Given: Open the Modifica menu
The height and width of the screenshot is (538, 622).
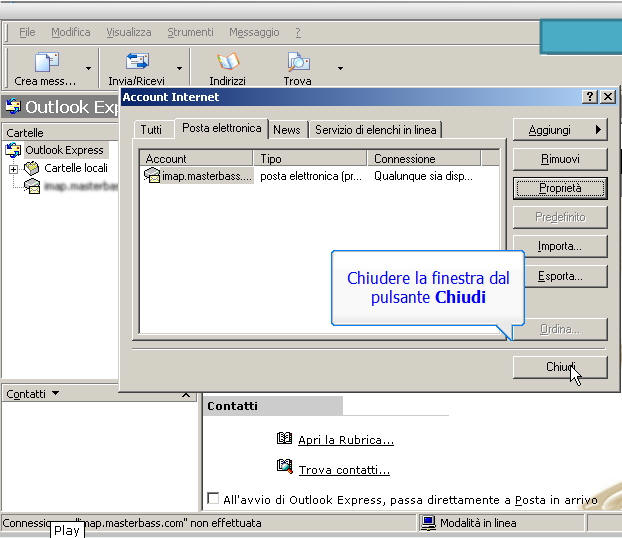Looking at the screenshot, I should [71, 32].
